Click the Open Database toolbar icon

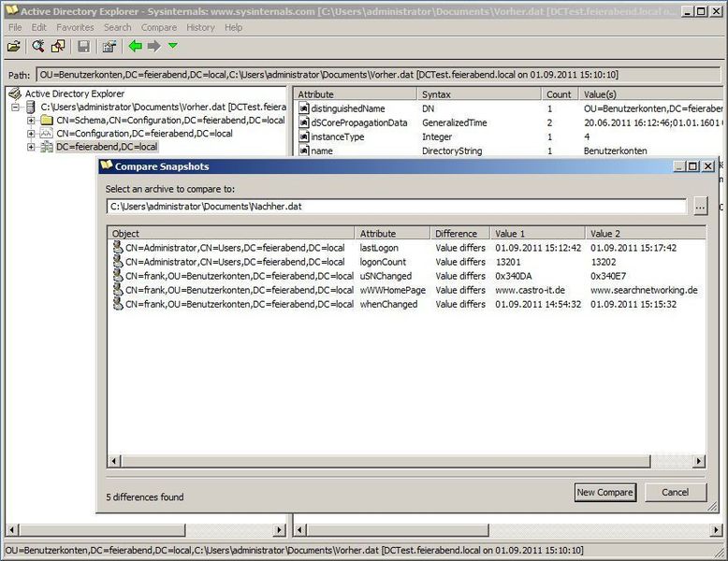coord(14,46)
